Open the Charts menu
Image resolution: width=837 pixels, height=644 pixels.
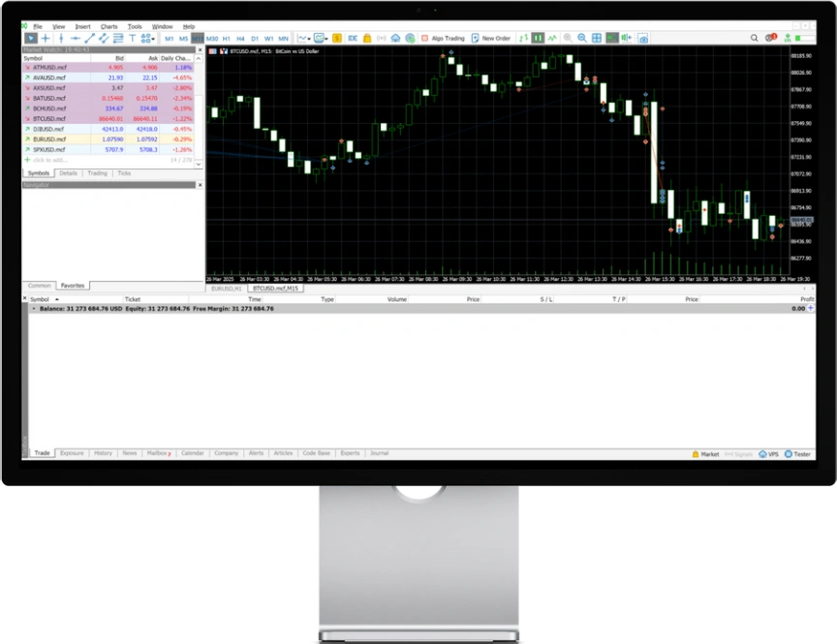[108, 26]
